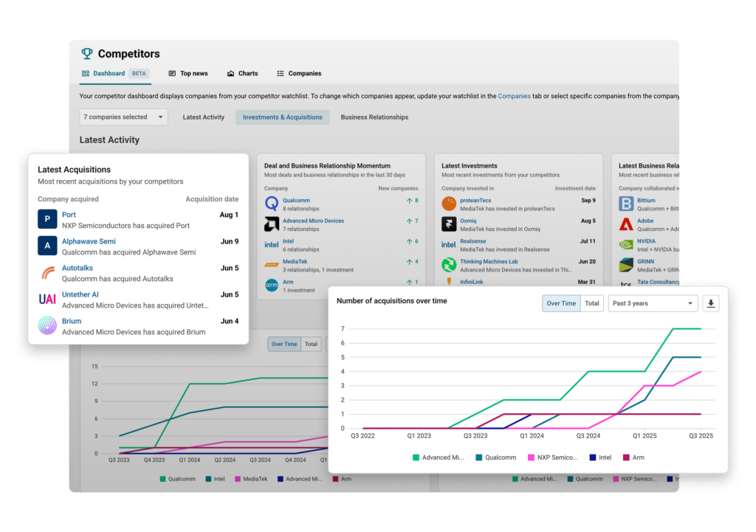
Task: Click the Port company logo icon
Action: point(47,219)
